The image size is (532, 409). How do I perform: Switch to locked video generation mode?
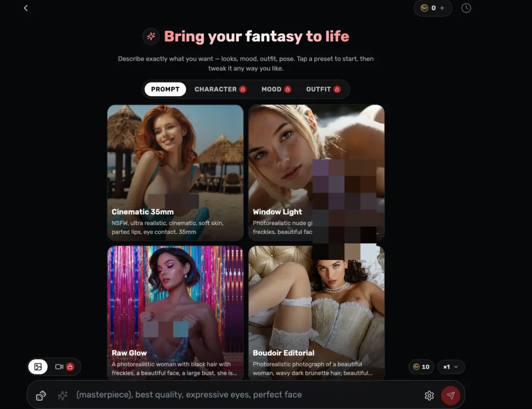(x=64, y=366)
